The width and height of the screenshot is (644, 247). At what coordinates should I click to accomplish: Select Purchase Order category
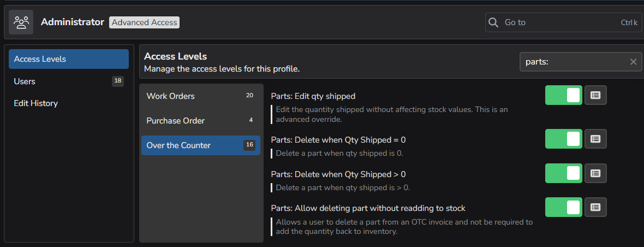click(x=201, y=121)
